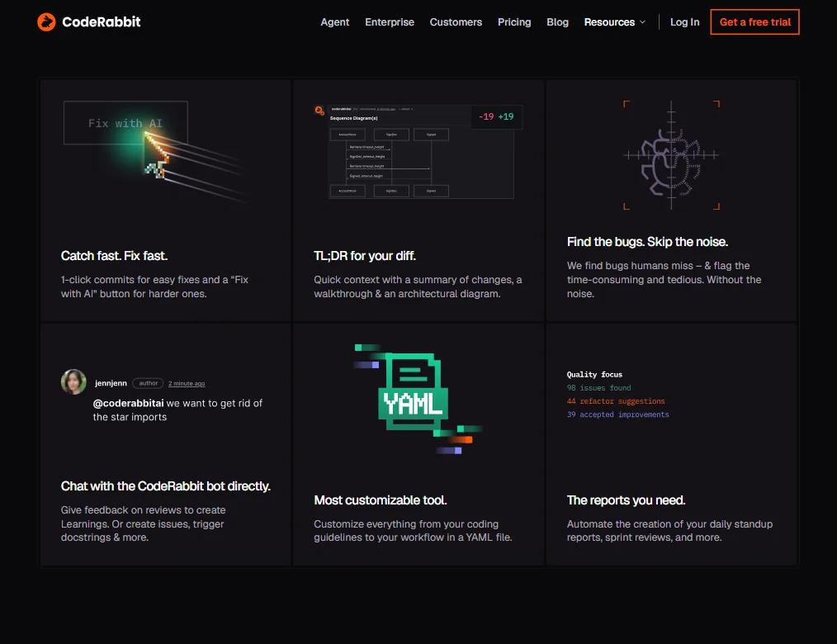
Task: Click the author badge label
Action: (148, 383)
